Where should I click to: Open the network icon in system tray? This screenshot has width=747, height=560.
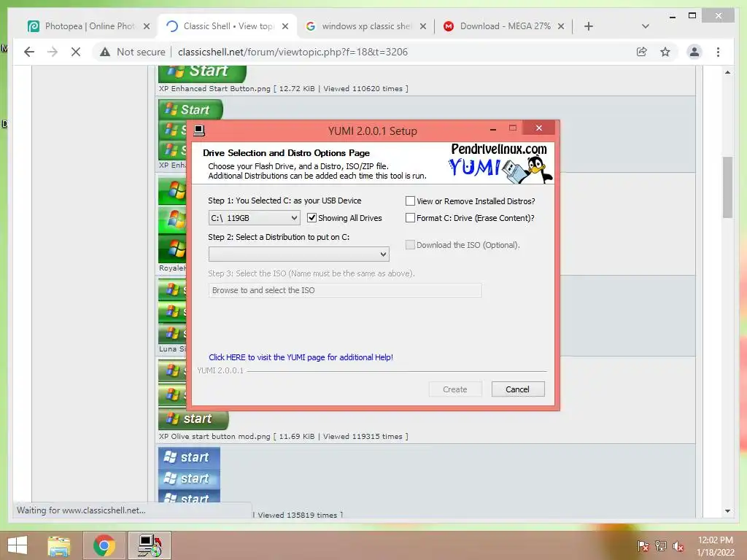point(661,546)
